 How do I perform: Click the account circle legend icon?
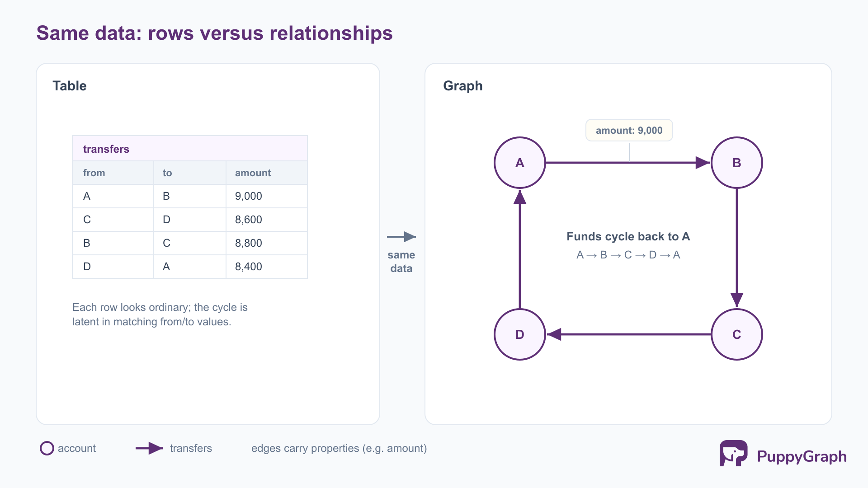point(47,448)
